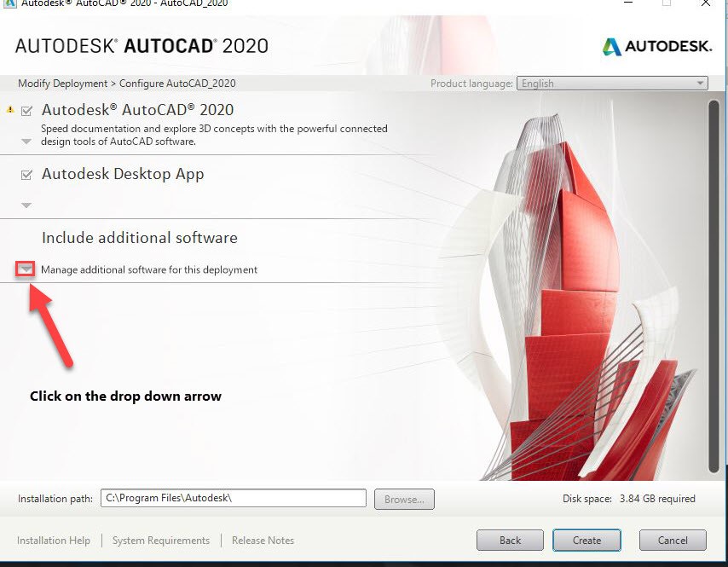Image resolution: width=728 pixels, height=567 pixels.
Task: Expand Manage additional software drop down arrow
Action: 26,269
